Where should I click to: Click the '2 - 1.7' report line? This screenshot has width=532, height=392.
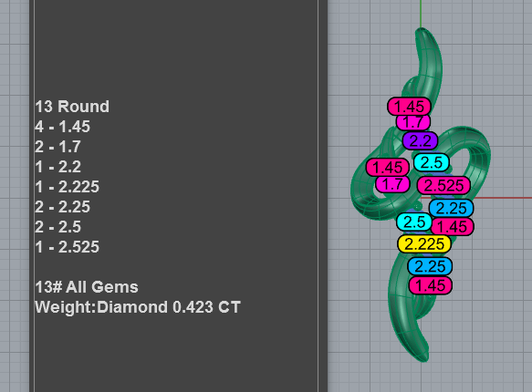tap(58, 147)
